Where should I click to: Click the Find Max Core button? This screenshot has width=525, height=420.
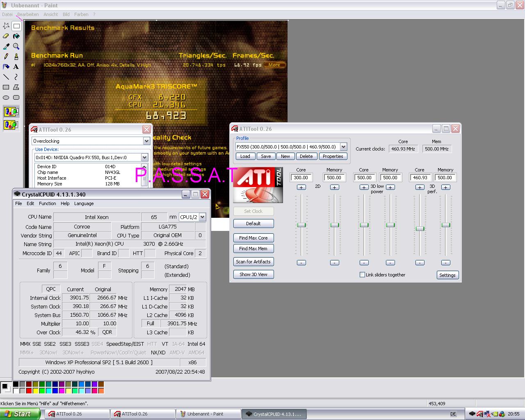[x=253, y=238]
